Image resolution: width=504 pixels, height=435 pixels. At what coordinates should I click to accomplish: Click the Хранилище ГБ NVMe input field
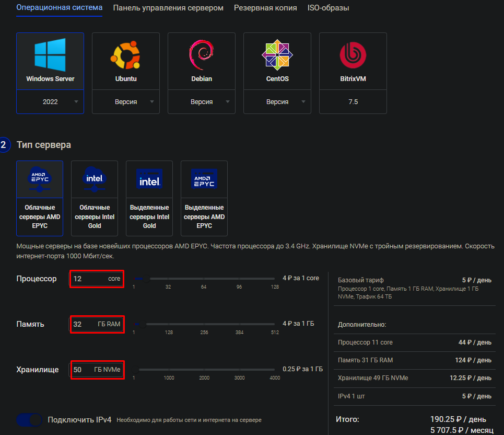[97, 370]
